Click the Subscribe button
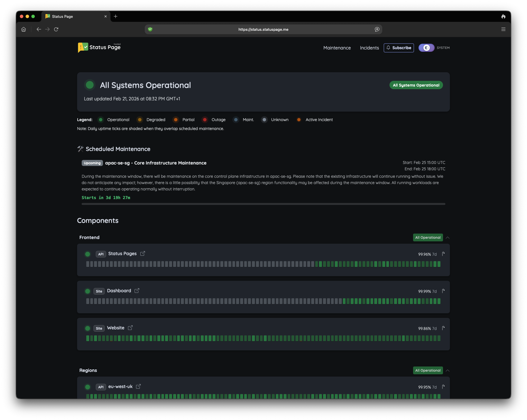This screenshot has height=420, width=527. tap(399, 48)
